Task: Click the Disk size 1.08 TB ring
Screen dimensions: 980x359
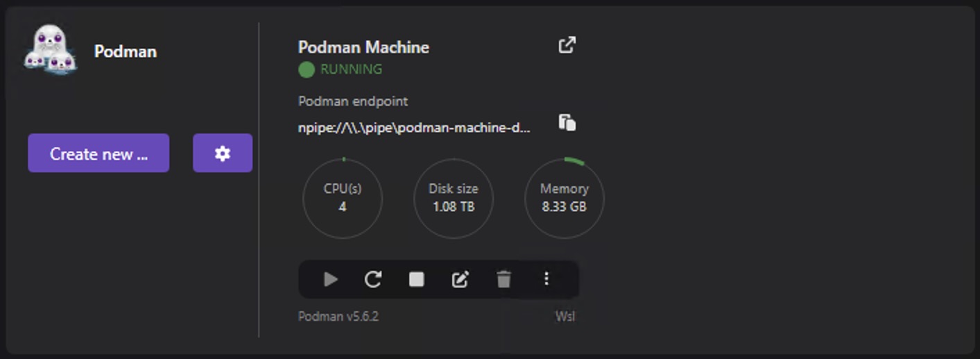Action: 454,198
